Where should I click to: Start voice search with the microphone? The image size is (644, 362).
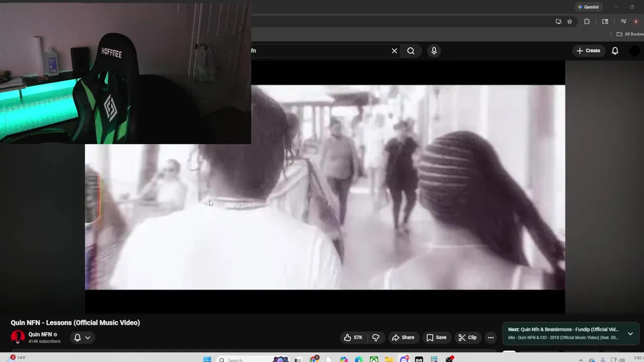click(x=434, y=51)
